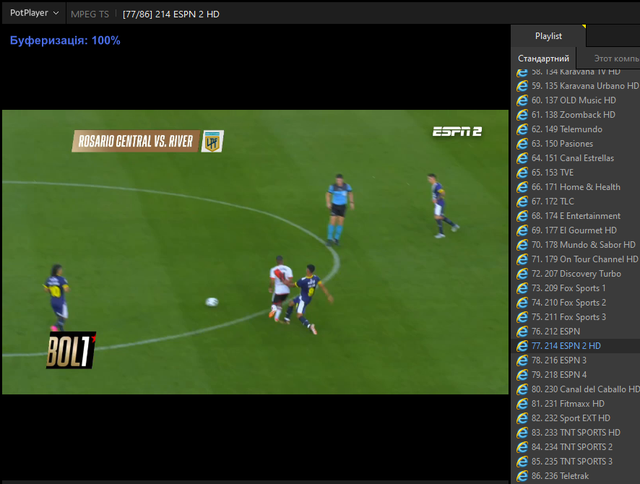Click the icon beside 230 Canal del Caballo HD
This screenshot has height=484, width=640.
522,389
